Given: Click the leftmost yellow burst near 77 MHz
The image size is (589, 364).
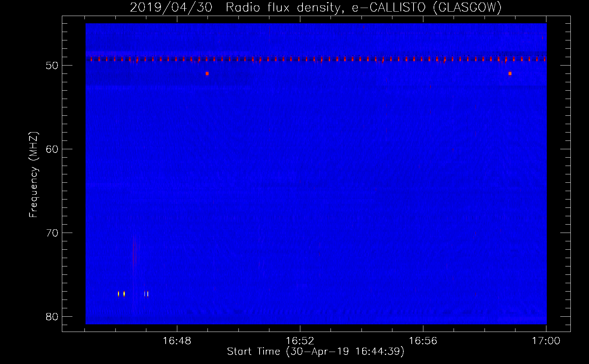Looking at the screenshot, I should tap(118, 294).
